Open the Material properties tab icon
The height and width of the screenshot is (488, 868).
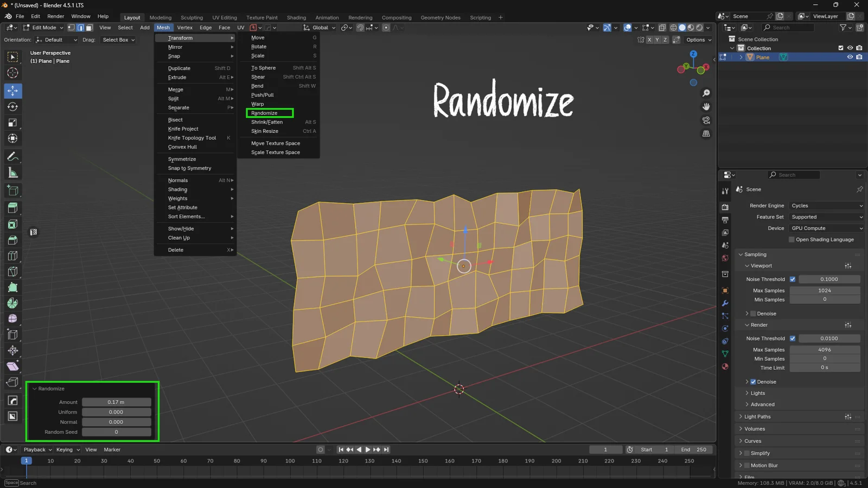(x=725, y=367)
